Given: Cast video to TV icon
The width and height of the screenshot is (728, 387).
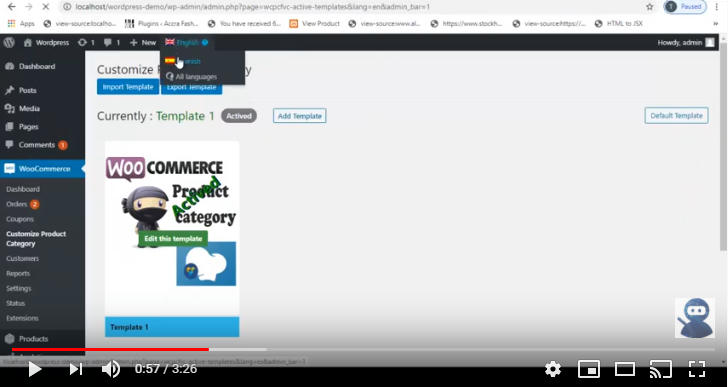Looking at the screenshot, I should click(x=661, y=369).
